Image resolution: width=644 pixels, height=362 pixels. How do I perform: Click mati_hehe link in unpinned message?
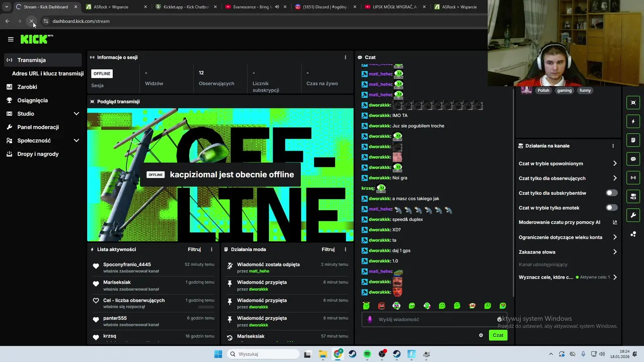pos(259,271)
